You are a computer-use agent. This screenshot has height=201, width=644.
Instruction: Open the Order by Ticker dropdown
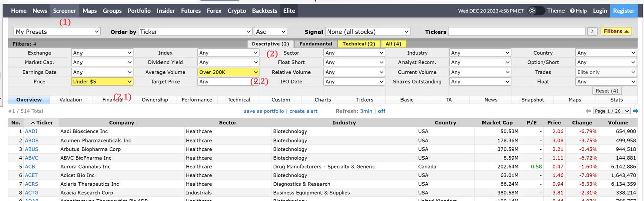[x=195, y=32]
